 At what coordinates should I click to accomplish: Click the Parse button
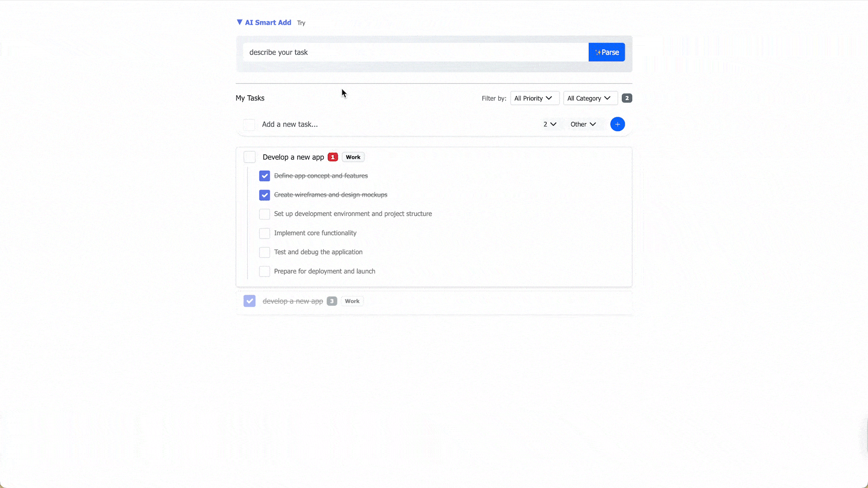click(607, 52)
